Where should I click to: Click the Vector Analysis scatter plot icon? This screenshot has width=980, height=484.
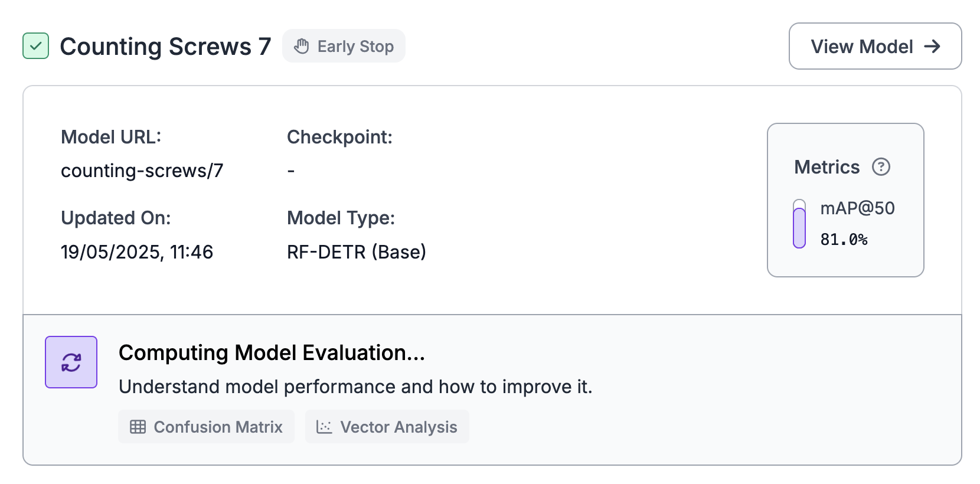(324, 427)
